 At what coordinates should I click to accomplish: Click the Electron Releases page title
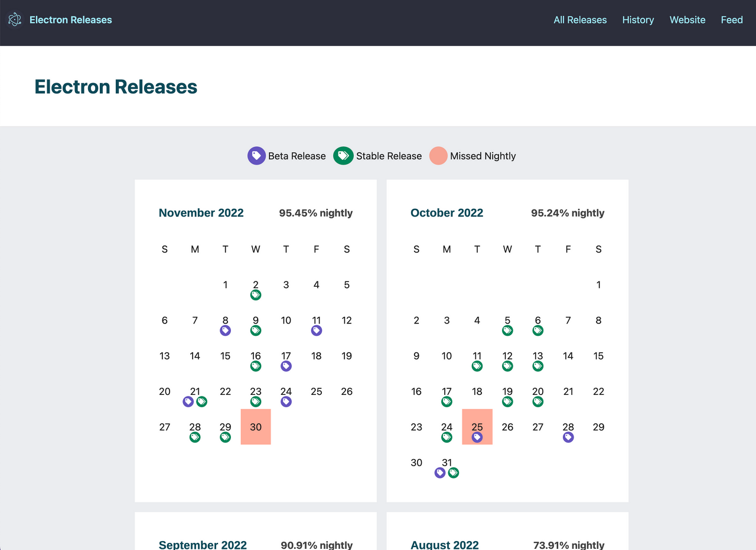[116, 87]
